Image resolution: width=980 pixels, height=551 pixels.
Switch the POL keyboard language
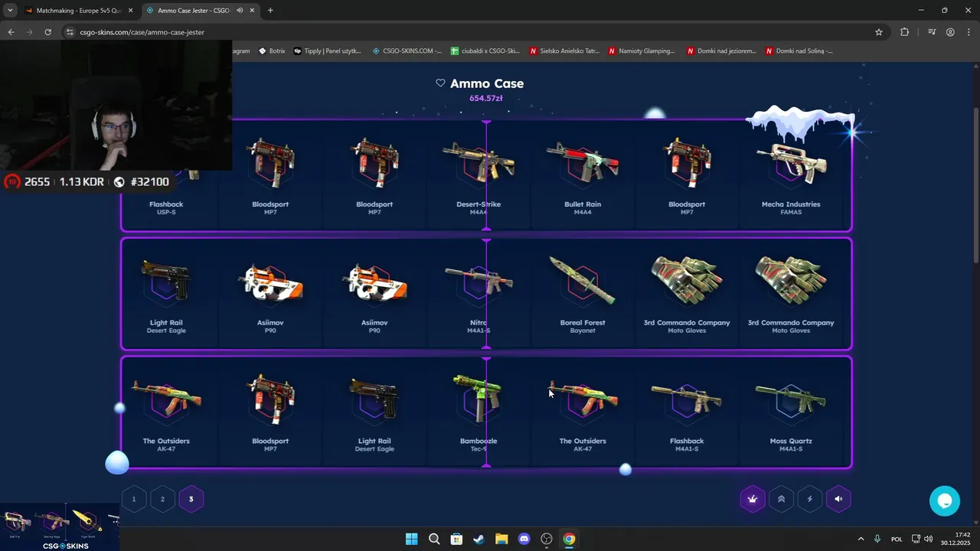(x=897, y=539)
